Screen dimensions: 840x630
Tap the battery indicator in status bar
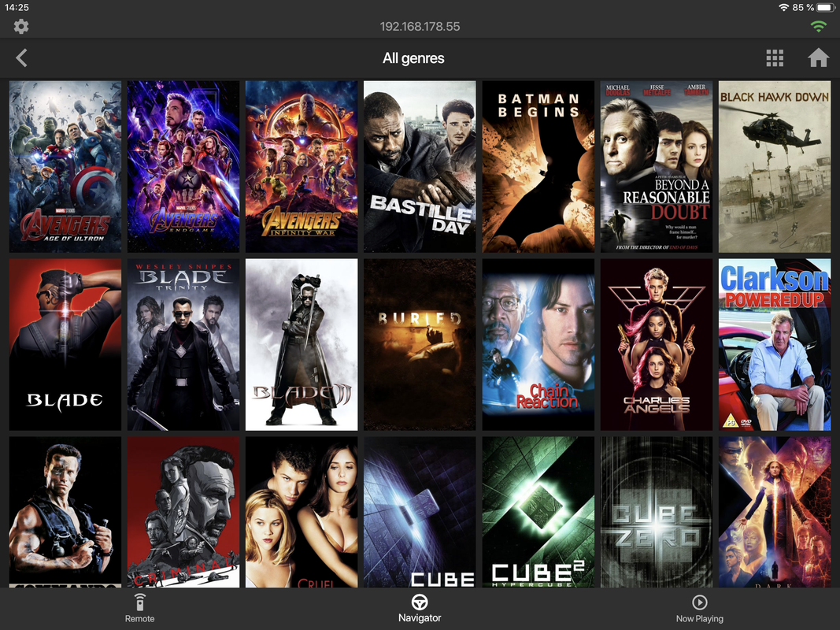point(826,8)
